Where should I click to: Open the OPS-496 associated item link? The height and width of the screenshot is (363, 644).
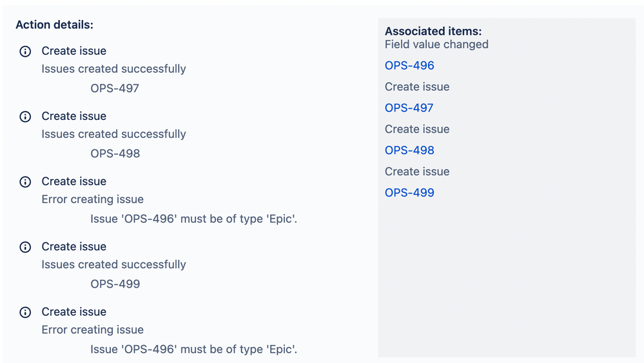pyautogui.click(x=409, y=66)
